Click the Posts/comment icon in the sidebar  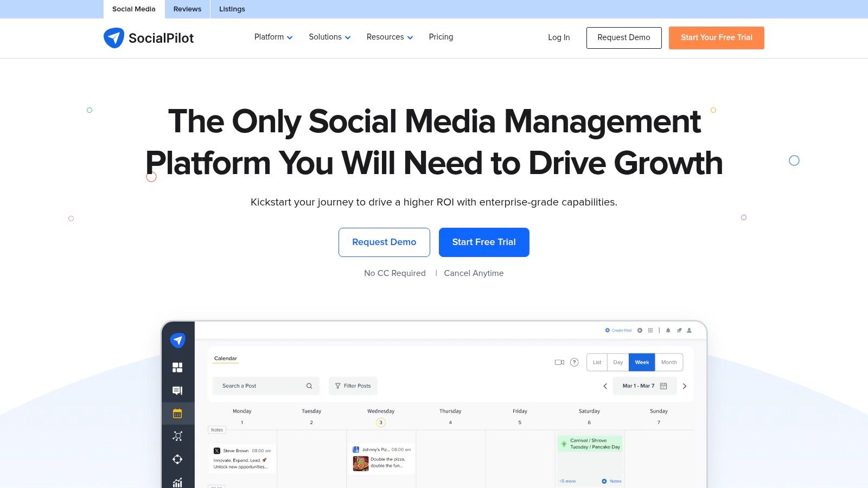pos(177,390)
